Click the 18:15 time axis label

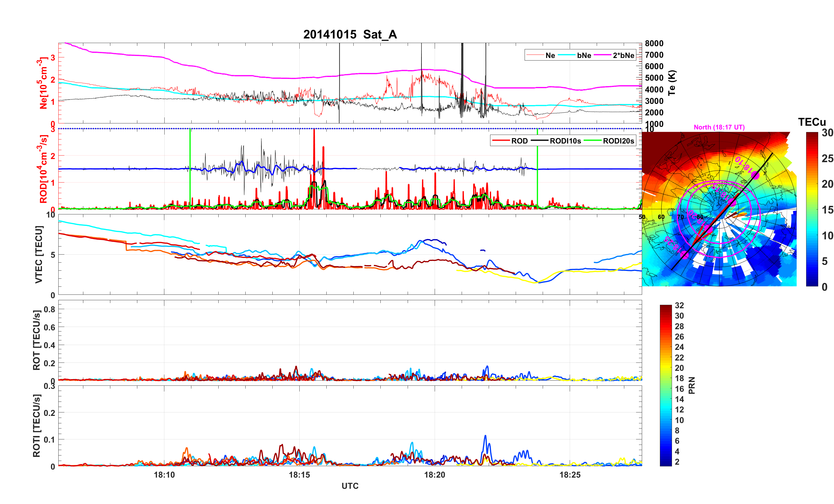click(299, 475)
